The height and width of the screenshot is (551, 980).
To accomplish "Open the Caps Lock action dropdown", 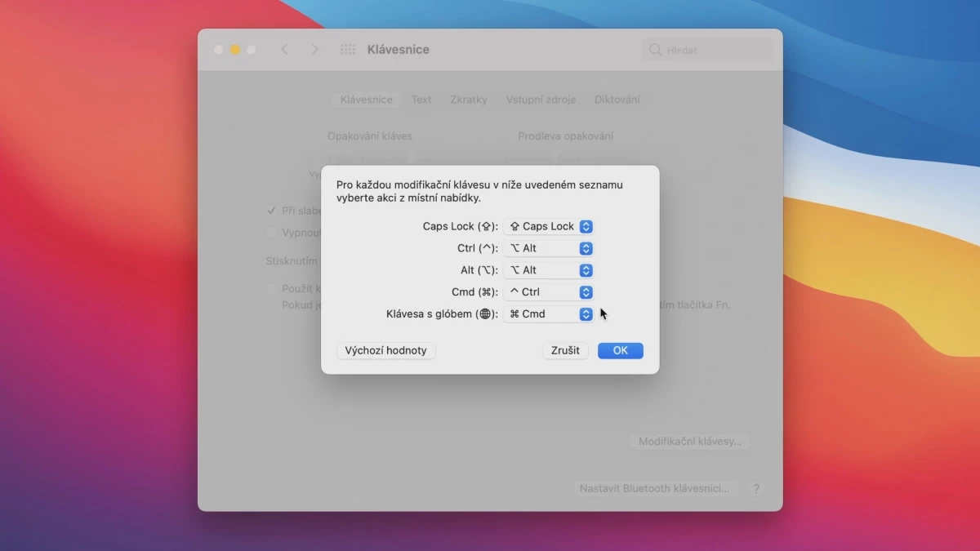I will [548, 226].
